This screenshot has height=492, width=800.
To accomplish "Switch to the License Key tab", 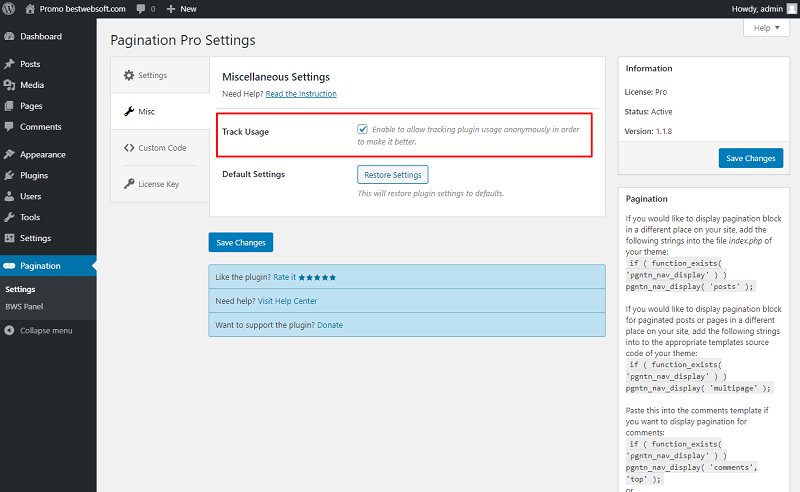I will 160,184.
